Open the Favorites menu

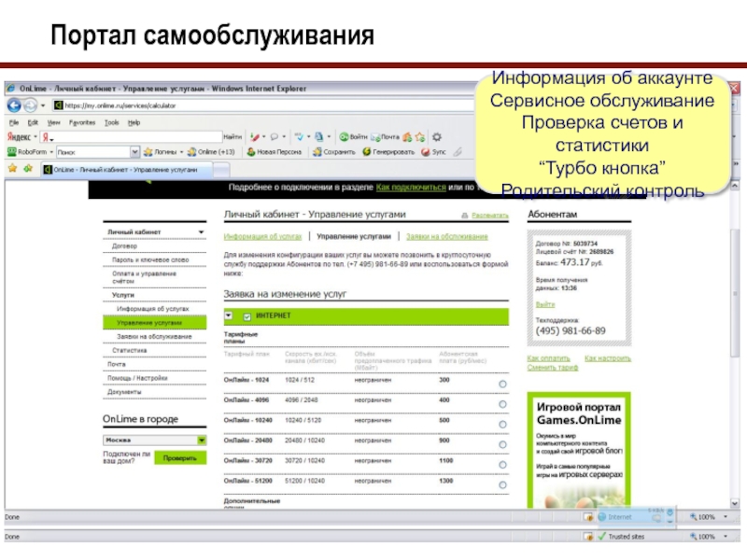click(82, 123)
